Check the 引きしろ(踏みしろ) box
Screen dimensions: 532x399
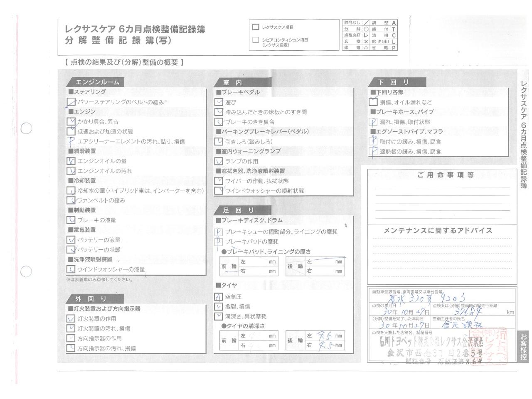pyautogui.click(x=219, y=141)
